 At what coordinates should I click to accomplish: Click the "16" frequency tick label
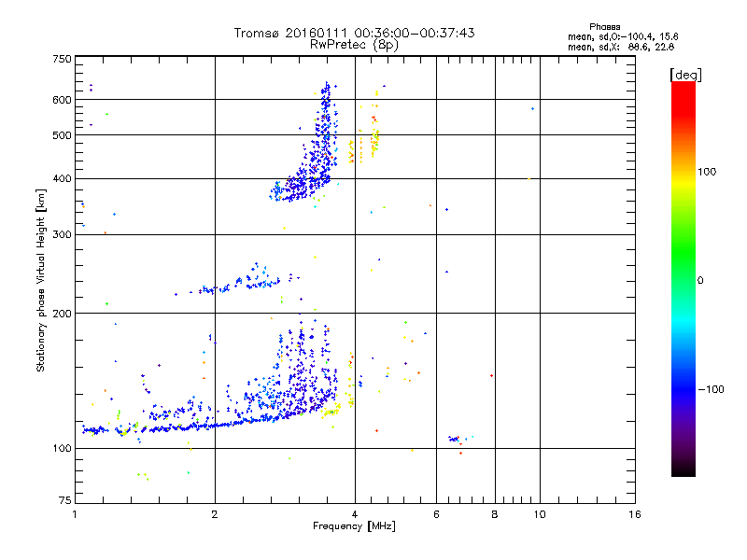[x=635, y=514]
